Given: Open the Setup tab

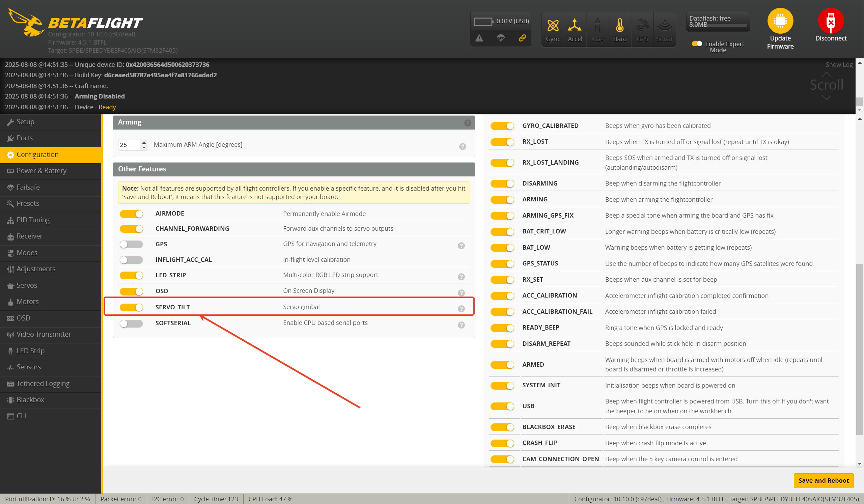Looking at the screenshot, I should (x=51, y=122).
